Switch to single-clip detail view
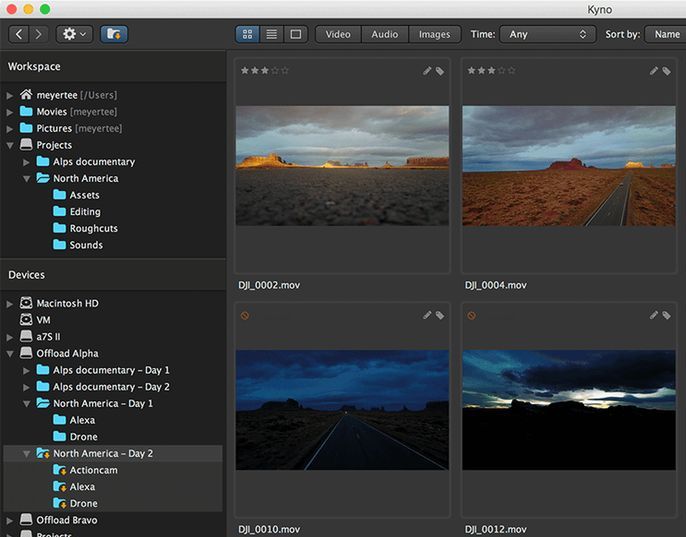This screenshot has width=686, height=537. pyautogui.click(x=295, y=34)
